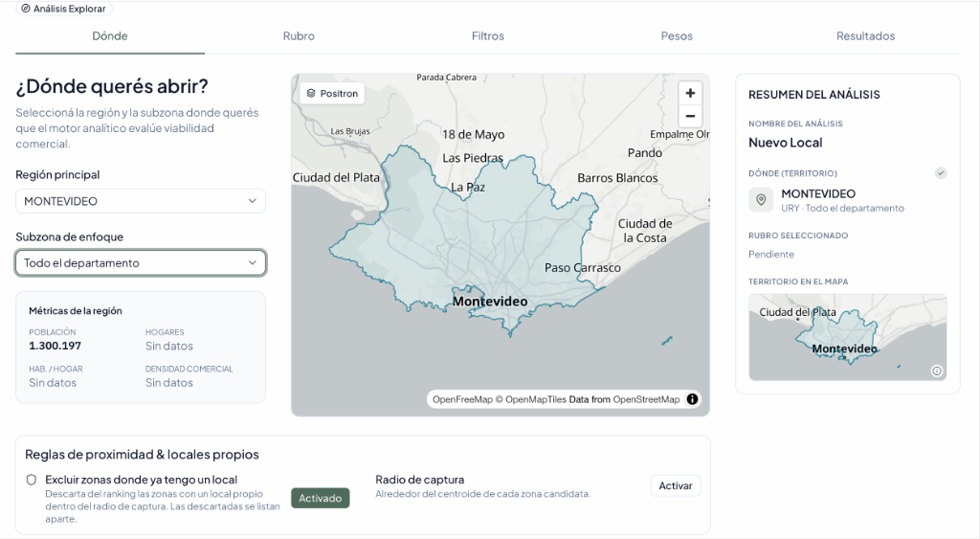Click Ciudad de la Costa map label
Screen dimensions: 980x539
tap(645, 231)
